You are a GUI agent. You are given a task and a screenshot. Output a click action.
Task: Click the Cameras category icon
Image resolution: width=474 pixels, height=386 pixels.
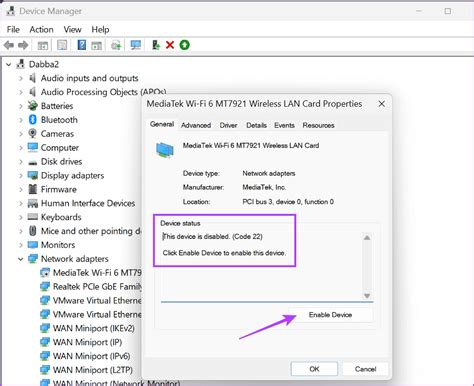coord(32,133)
